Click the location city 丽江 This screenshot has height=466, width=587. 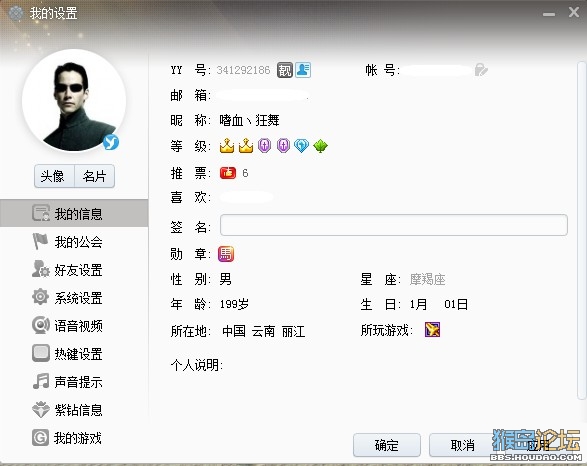(x=294, y=331)
